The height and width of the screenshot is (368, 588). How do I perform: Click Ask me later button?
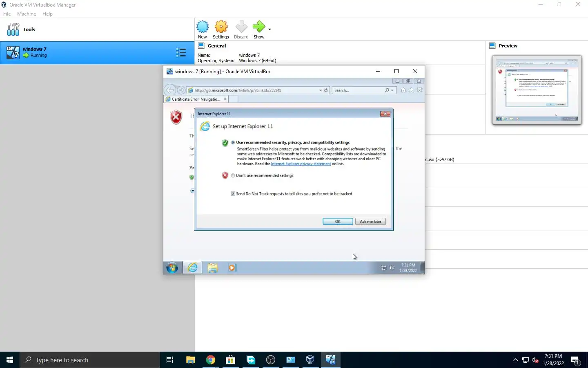[370, 222]
